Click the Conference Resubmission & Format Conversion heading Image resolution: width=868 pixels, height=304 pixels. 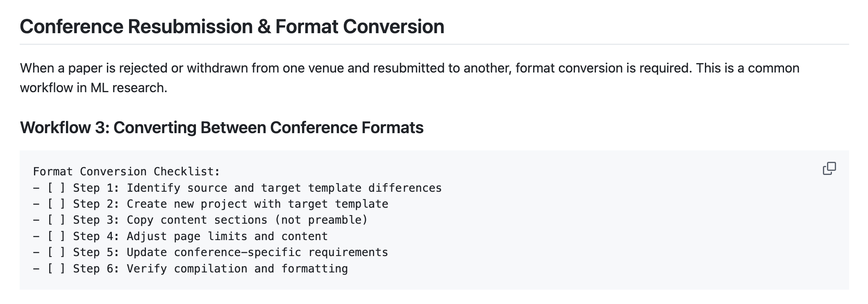232,27
